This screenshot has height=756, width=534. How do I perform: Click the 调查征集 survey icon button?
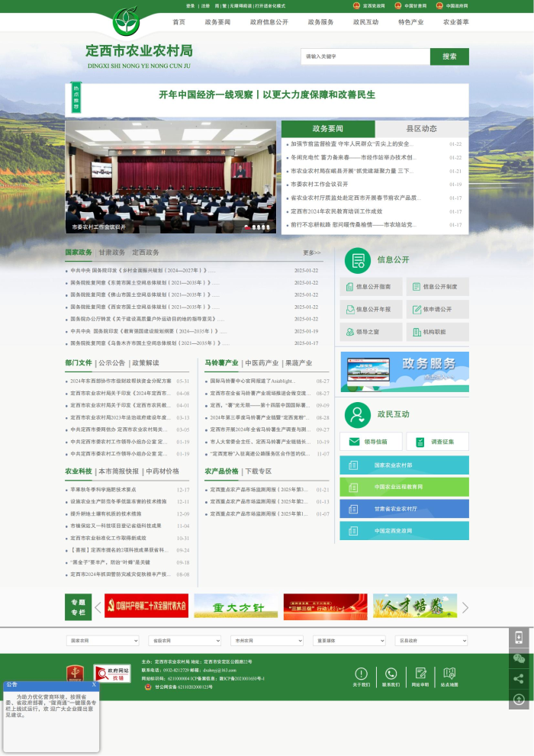click(x=437, y=442)
